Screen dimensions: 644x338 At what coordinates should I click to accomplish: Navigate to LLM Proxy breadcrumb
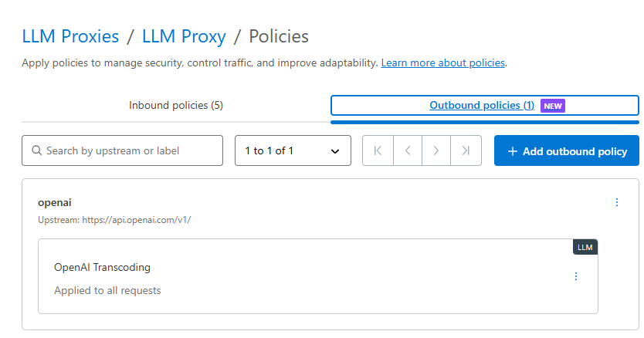coord(184,36)
